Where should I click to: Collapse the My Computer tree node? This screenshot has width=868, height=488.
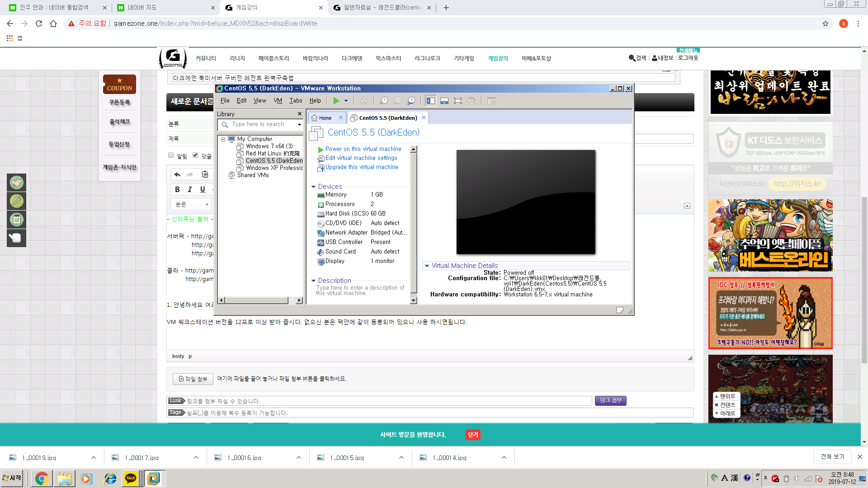223,139
